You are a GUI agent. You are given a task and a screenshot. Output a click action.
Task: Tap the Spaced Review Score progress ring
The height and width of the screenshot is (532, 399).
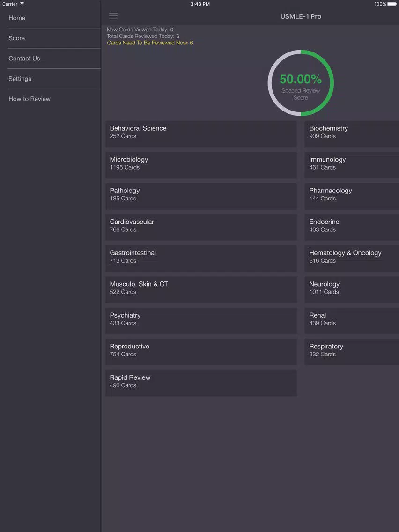(x=301, y=83)
